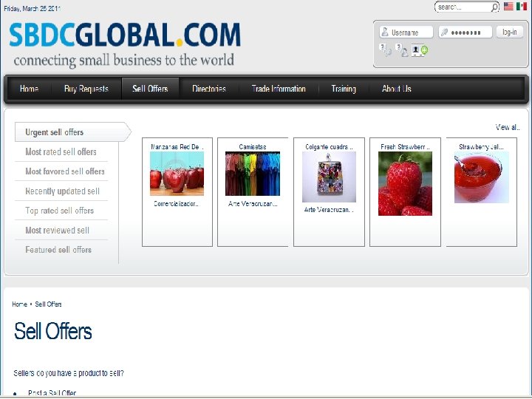Open the Comercializador.. seller link

176,204
